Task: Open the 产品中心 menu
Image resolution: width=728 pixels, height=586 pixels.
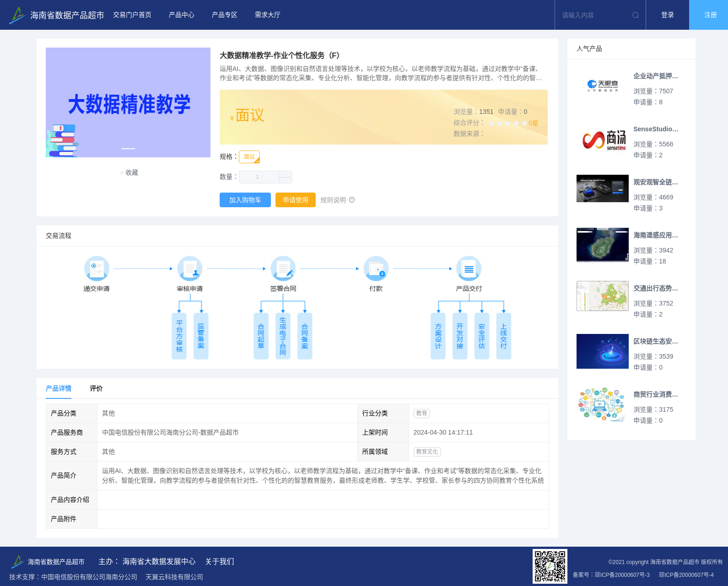Action: [182, 15]
